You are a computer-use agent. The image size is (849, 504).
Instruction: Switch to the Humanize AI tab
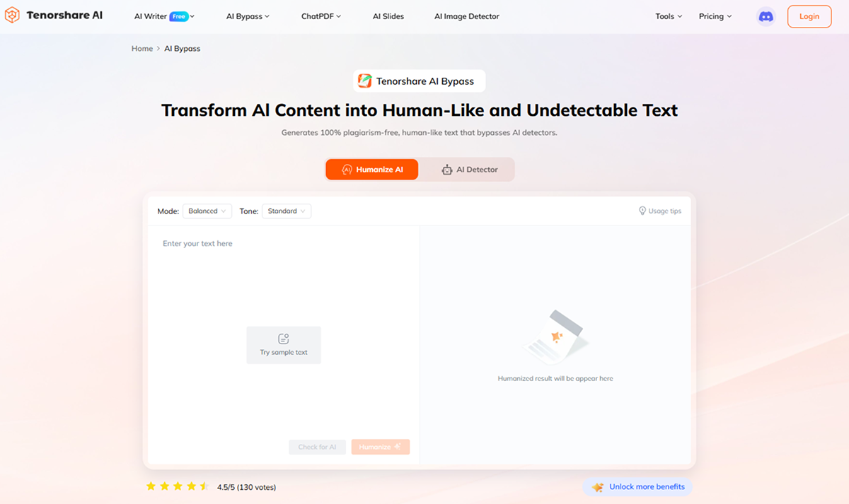pyautogui.click(x=372, y=170)
